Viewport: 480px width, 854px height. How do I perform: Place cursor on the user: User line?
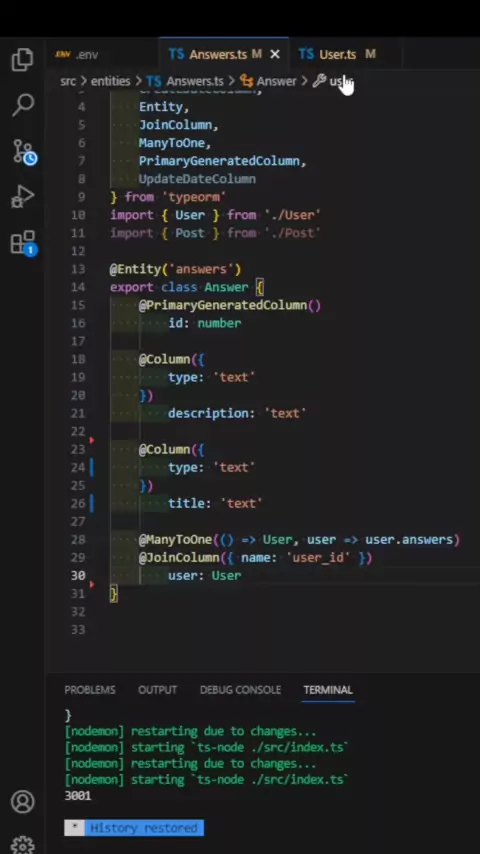click(204, 576)
